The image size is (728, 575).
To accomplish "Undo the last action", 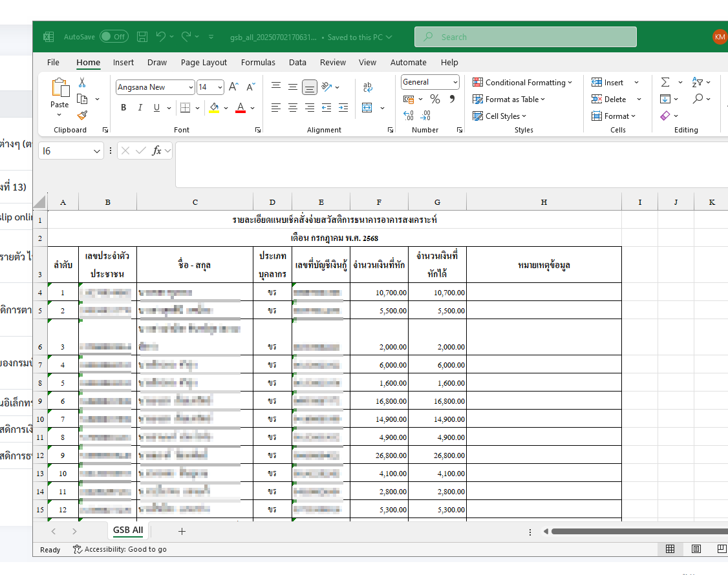I will tap(160, 37).
